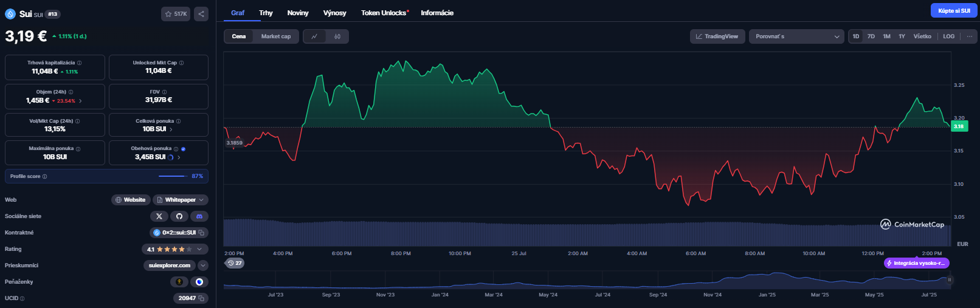Switch to the candlestick chart icon
Viewport: 980px width, 308px height.
pyautogui.click(x=337, y=36)
